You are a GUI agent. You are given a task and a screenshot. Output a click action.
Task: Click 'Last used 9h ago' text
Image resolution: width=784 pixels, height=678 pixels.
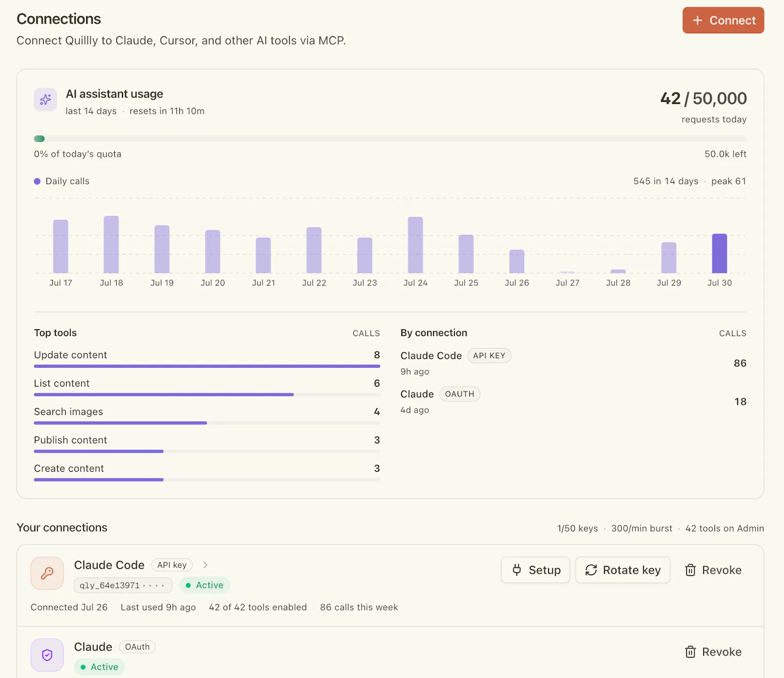pyautogui.click(x=158, y=607)
